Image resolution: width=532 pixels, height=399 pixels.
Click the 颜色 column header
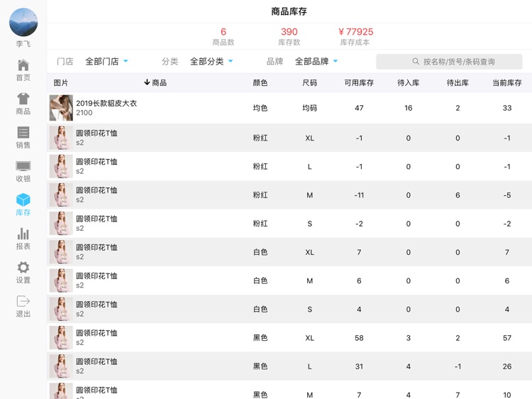260,82
